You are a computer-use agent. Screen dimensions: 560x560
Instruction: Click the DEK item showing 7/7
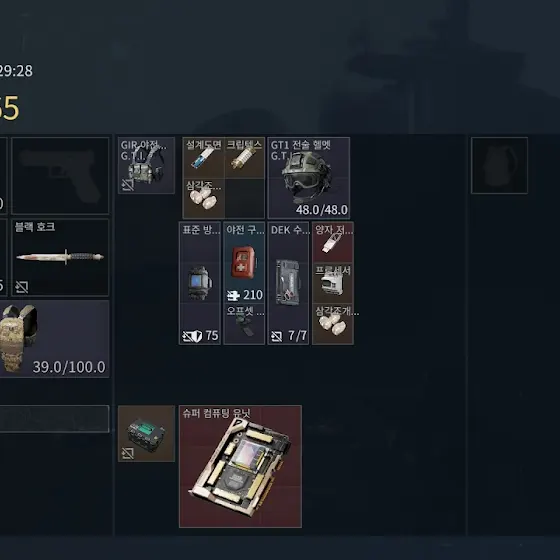click(288, 283)
